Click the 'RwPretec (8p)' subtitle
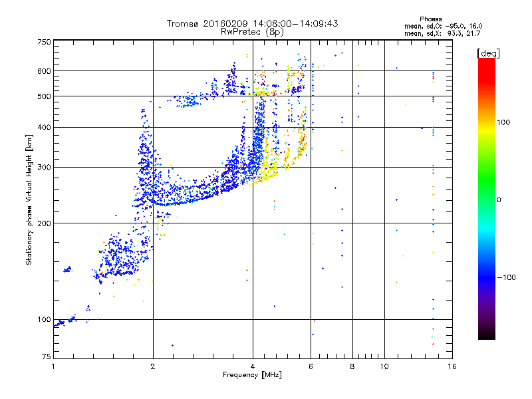This screenshot has width=532, height=399. pos(252,32)
